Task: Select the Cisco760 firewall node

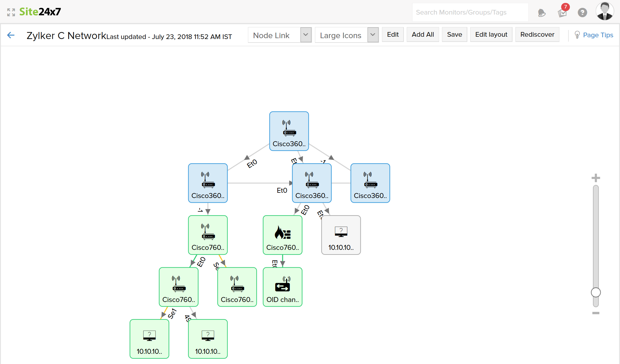Action: tap(282, 235)
